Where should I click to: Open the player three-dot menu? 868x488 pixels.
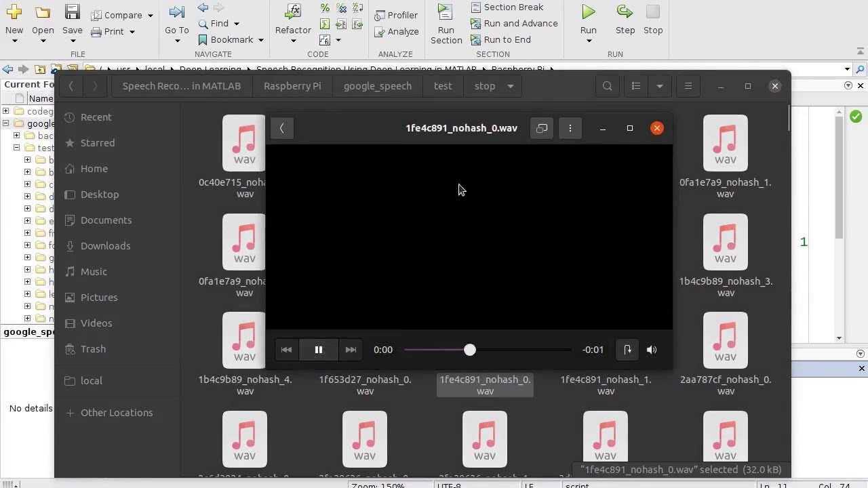(x=570, y=128)
